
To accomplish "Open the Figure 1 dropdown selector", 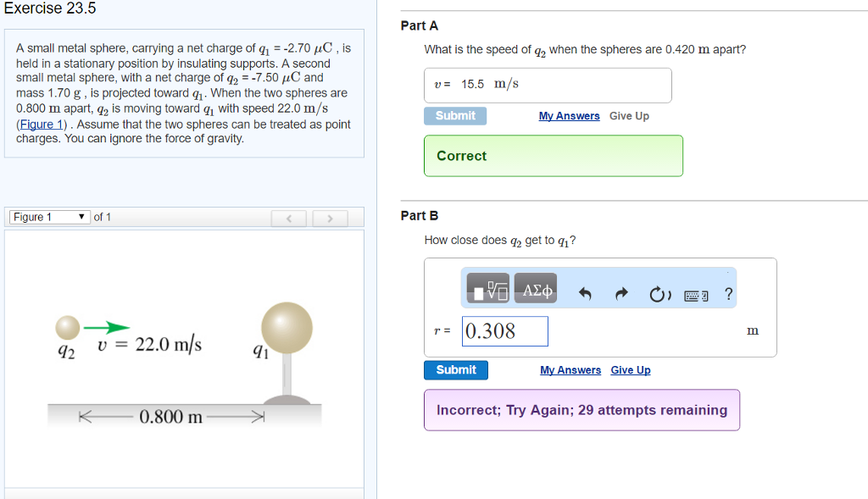I will pyautogui.click(x=48, y=217).
